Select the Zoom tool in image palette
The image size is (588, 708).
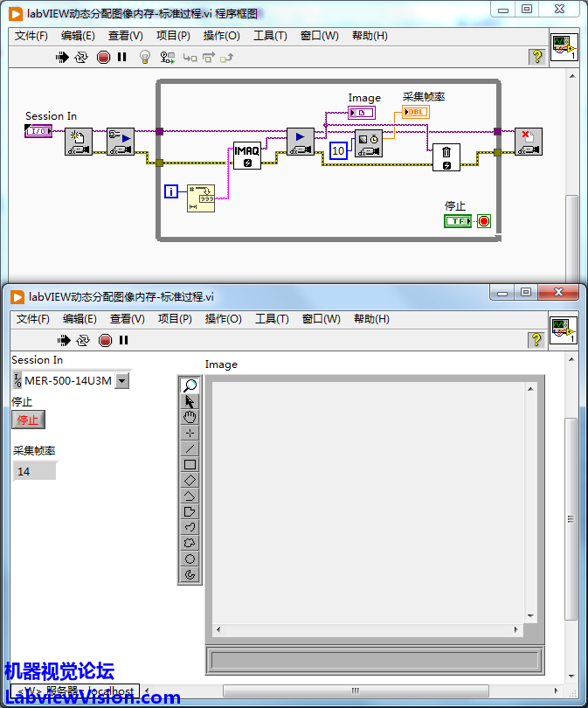coord(190,385)
